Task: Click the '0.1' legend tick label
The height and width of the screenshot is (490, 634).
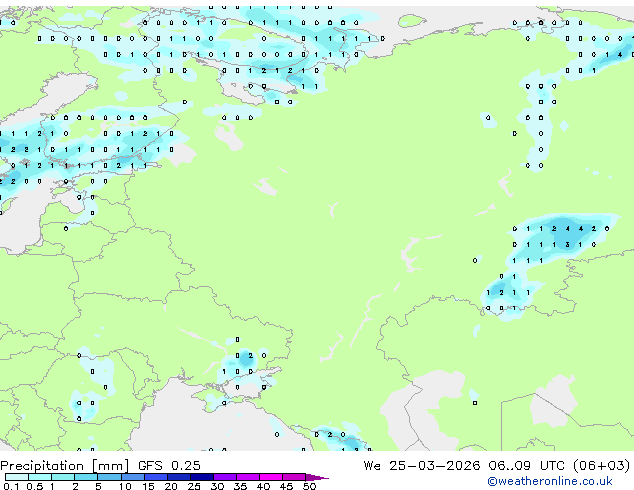Action: (x=11, y=486)
